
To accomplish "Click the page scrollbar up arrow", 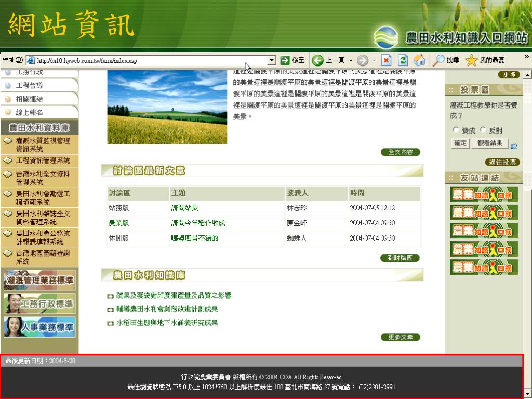I will click(527, 75).
